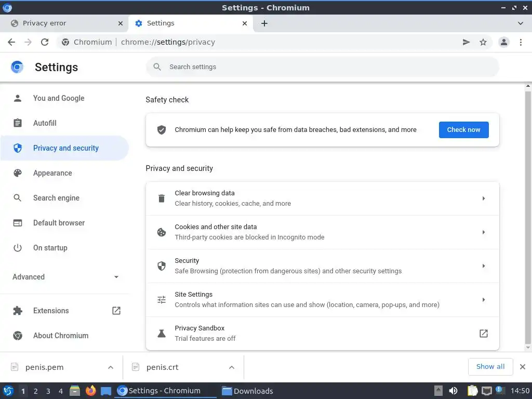Open Clear browsing data row
Viewport: 532px width, 399px height.
point(322,198)
